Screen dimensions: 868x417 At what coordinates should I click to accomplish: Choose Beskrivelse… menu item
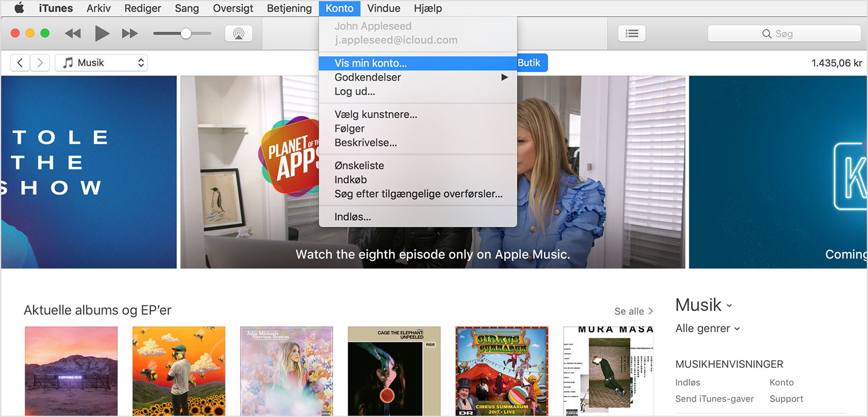(418, 143)
